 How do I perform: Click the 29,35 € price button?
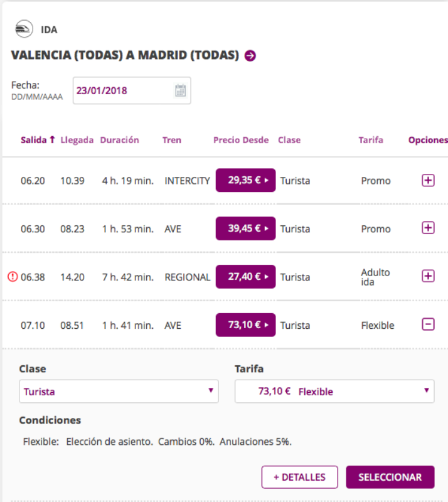[x=245, y=181]
